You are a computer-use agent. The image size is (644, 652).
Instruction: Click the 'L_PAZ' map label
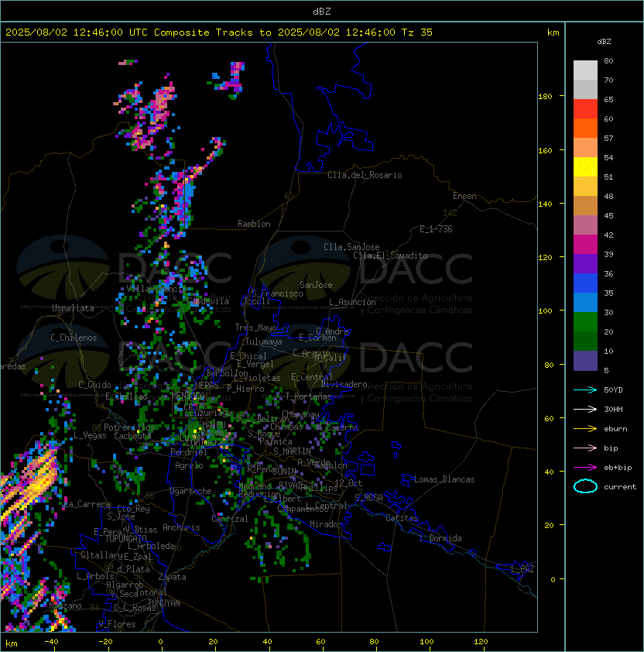click(522, 569)
